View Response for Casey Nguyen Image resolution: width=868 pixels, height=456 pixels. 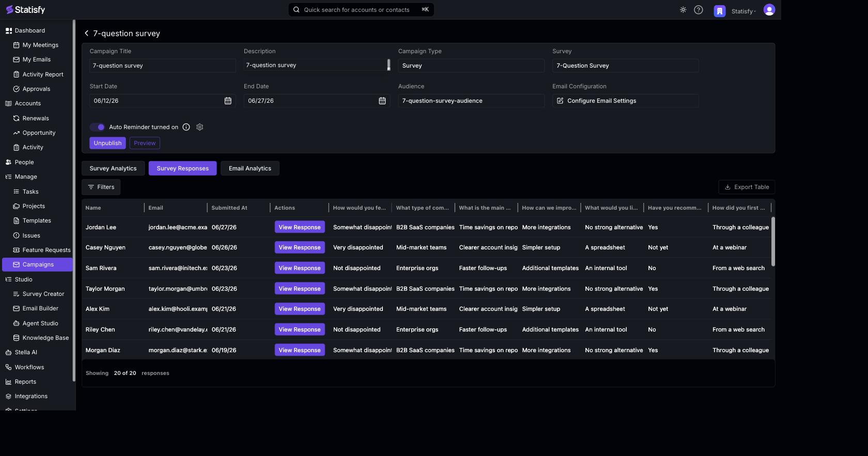tap(300, 247)
